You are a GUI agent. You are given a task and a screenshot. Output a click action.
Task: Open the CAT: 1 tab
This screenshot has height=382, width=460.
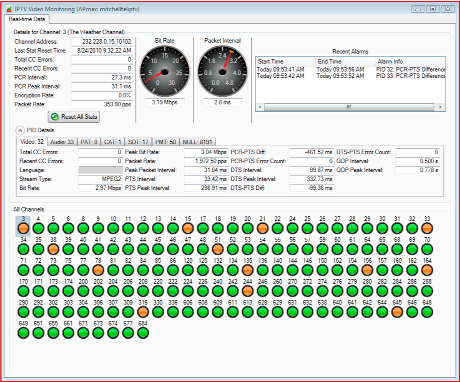point(113,142)
